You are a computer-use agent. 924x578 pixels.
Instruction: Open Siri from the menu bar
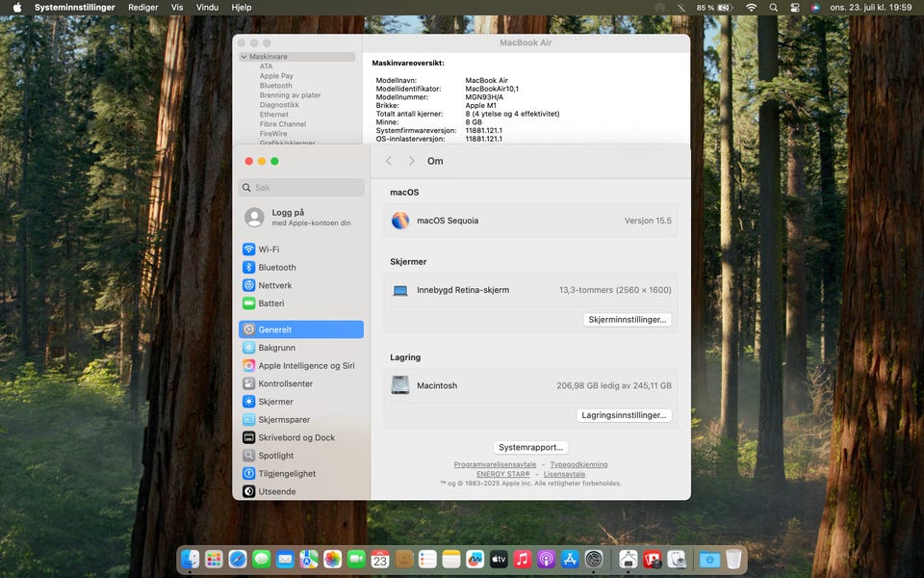(x=815, y=8)
